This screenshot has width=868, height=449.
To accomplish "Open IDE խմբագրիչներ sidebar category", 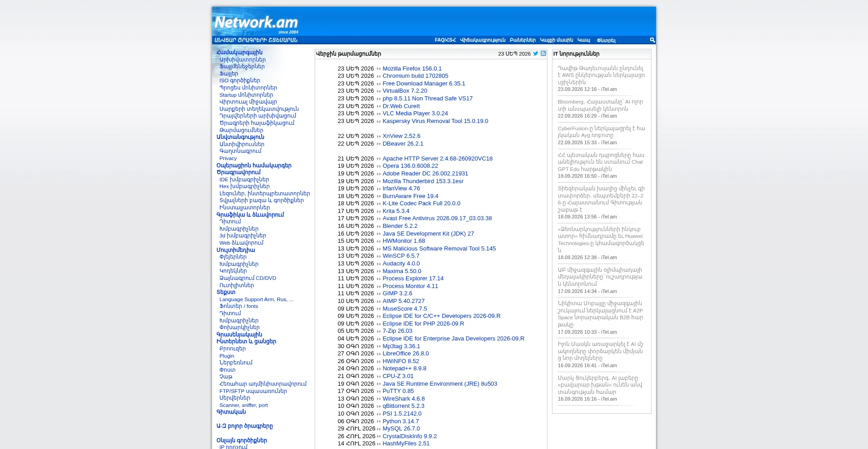I will pos(244,180).
